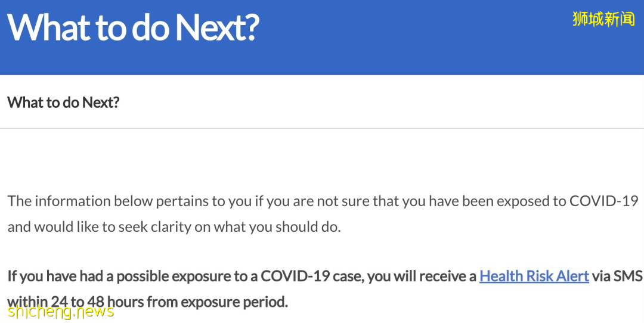The height and width of the screenshot is (323, 644).
Task: Click the horizontal divider line under the subheading
Action: [322, 128]
